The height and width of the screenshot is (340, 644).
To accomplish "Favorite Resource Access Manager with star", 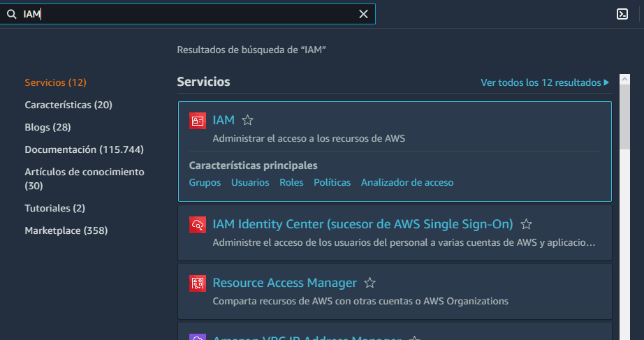I will [x=369, y=283].
